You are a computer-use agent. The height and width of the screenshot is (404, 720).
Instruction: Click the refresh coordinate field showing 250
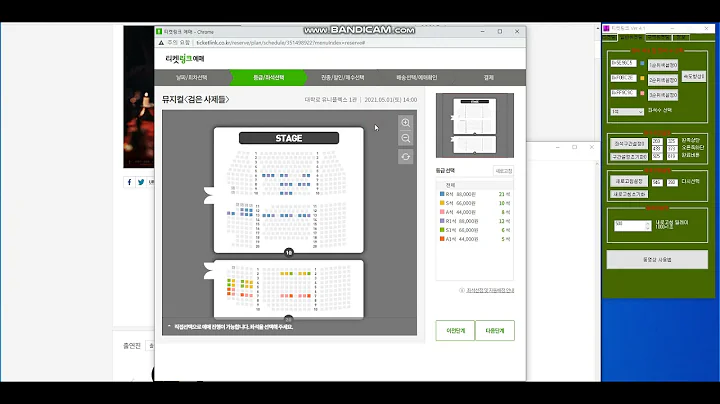[672, 182]
